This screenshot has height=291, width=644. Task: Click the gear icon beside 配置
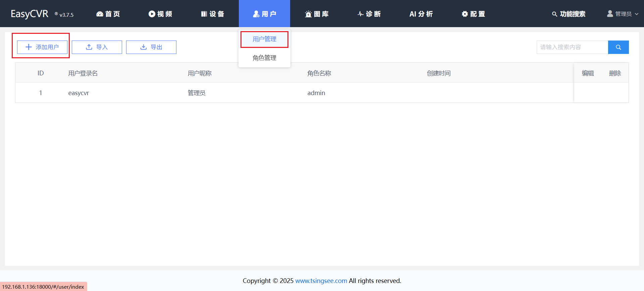465,14
